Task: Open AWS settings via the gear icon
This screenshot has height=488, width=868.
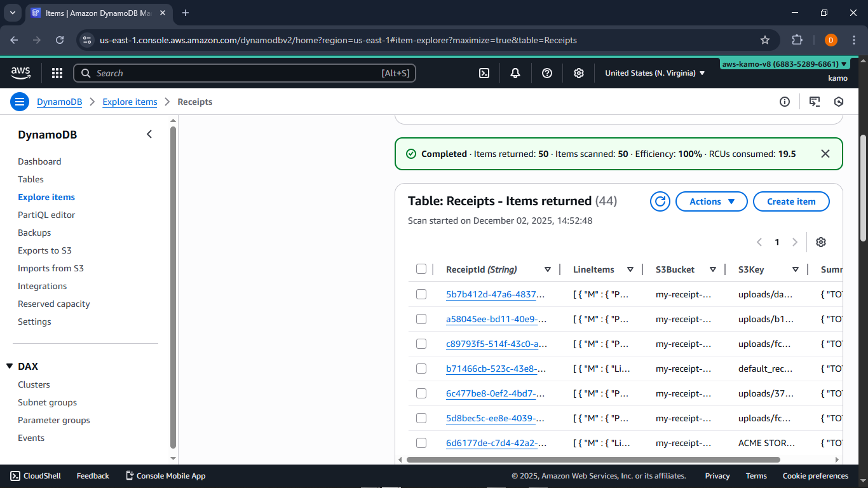Action: pyautogui.click(x=579, y=73)
